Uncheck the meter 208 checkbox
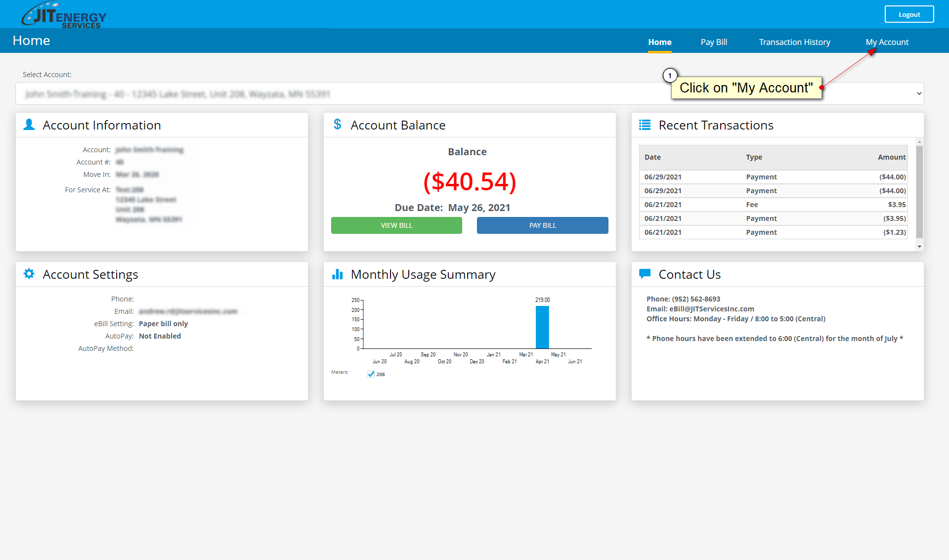This screenshot has width=949, height=560. pos(371,374)
